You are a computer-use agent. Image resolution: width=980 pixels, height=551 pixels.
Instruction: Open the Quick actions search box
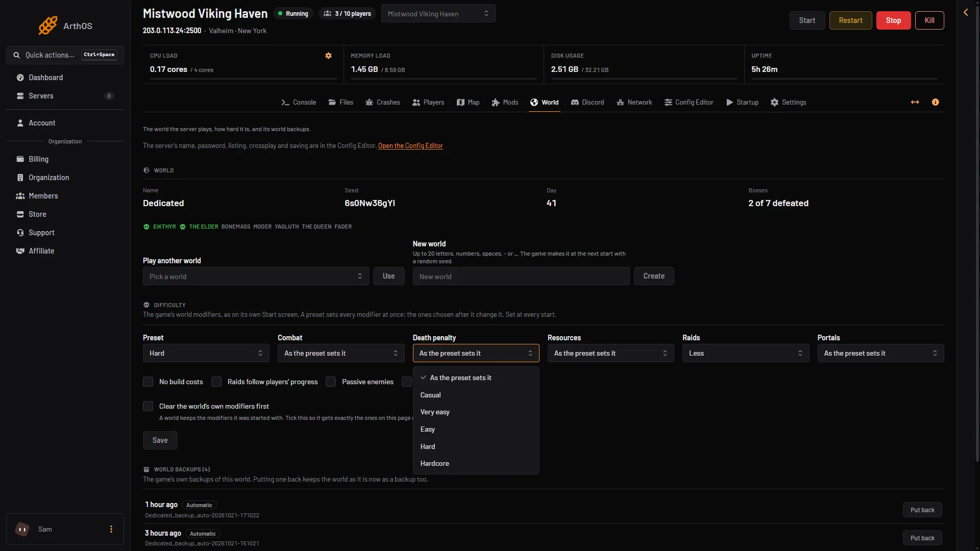tap(65, 55)
